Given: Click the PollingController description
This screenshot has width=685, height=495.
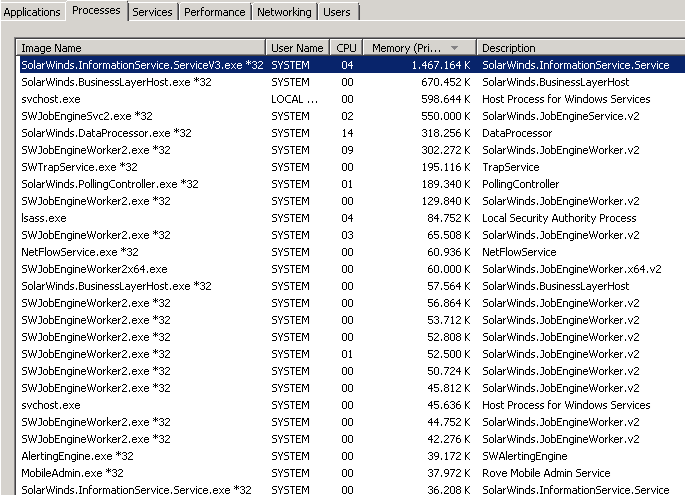Looking at the screenshot, I should coord(521,184).
